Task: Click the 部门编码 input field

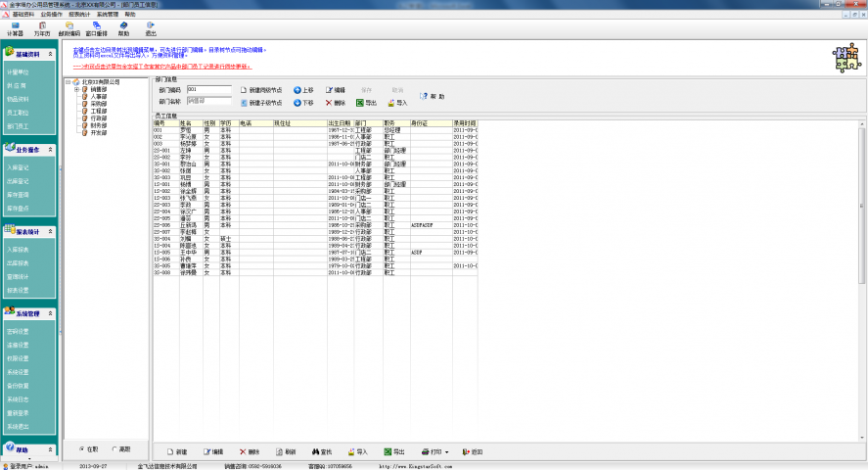Action: coord(208,89)
